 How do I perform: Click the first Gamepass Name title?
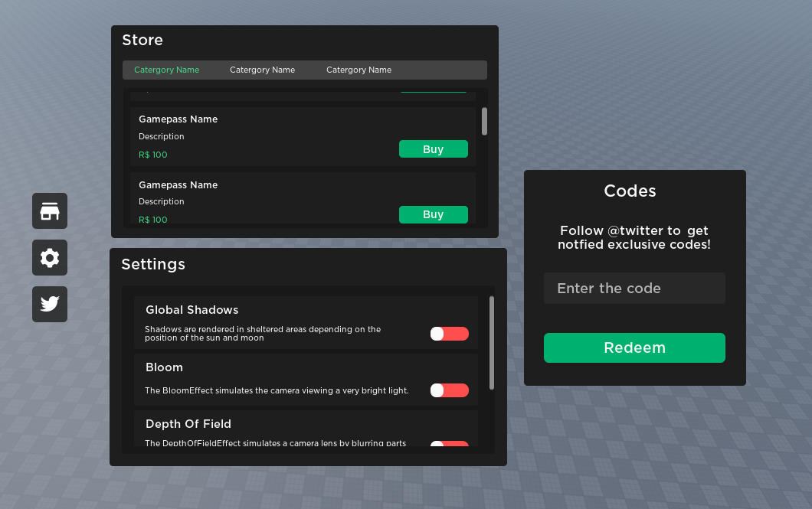(178, 119)
